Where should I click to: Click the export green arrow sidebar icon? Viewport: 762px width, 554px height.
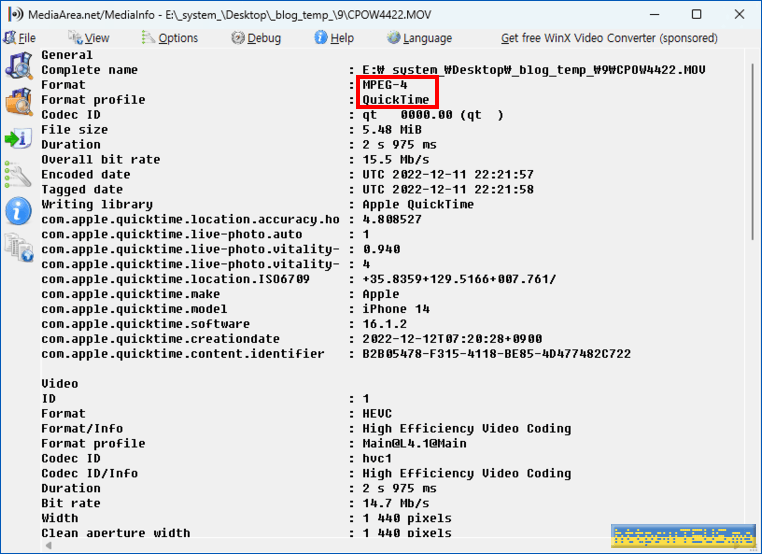click(x=18, y=139)
